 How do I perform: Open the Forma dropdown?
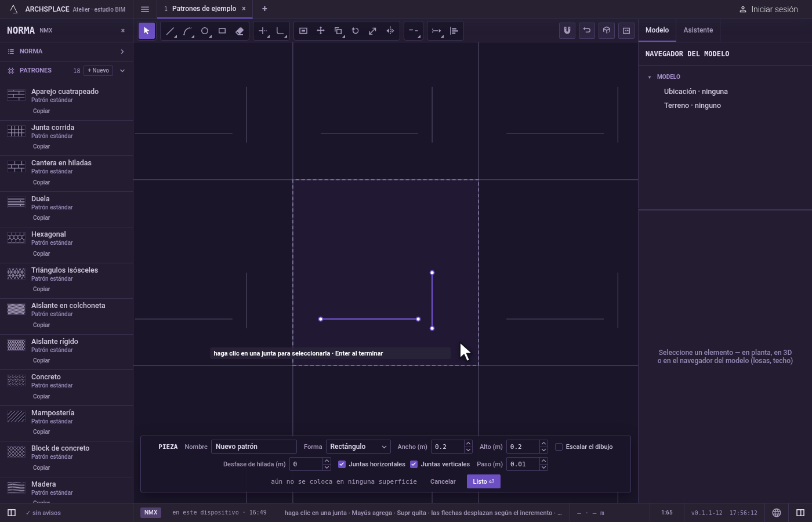tap(358, 447)
